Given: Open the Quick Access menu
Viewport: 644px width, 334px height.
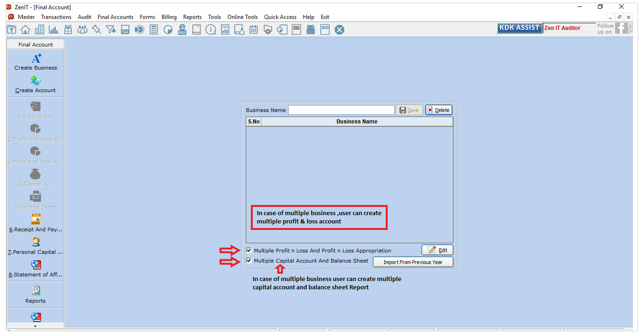Looking at the screenshot, I should pos(280,17).
